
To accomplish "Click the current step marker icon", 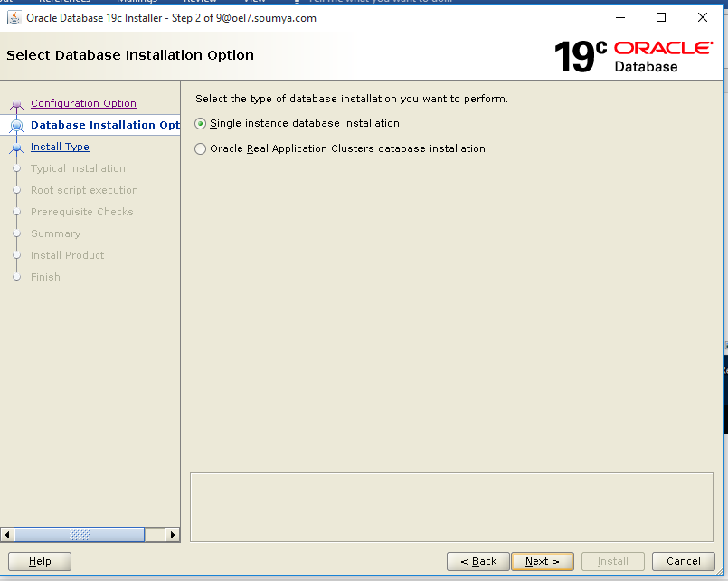I will [16, 126].
